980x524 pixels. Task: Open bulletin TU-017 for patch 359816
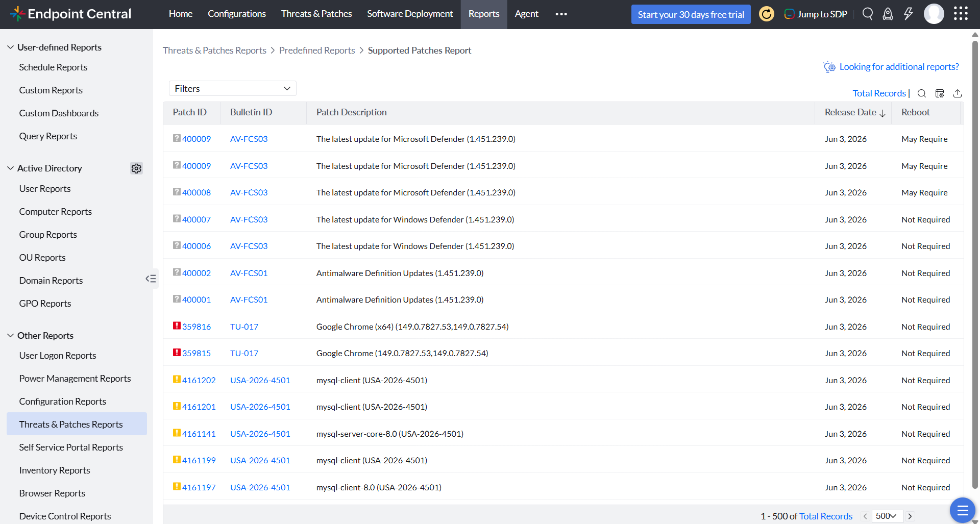point(244,327)
